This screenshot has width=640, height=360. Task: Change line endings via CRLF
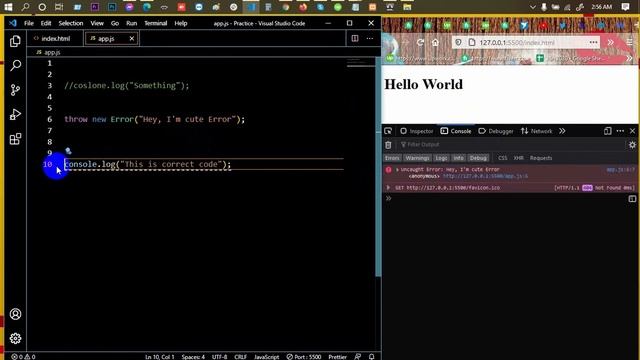[240, 356]
